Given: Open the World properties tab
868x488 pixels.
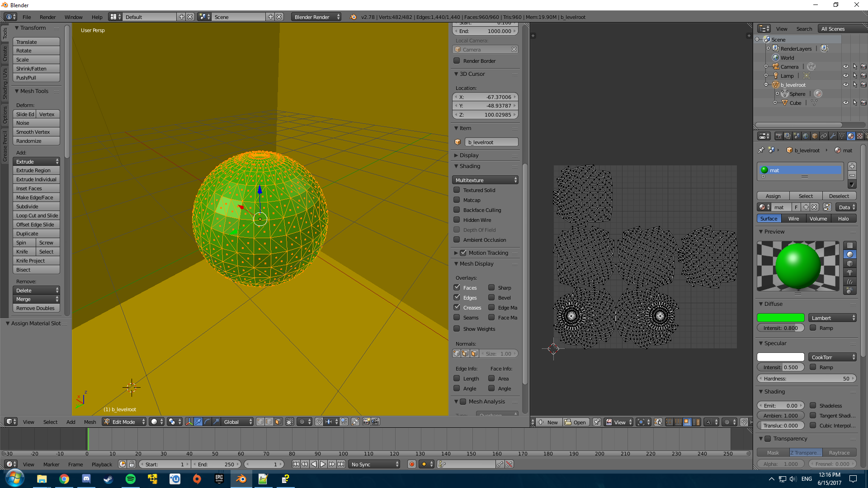Looking at the screenshot, I should pos(806,136).
